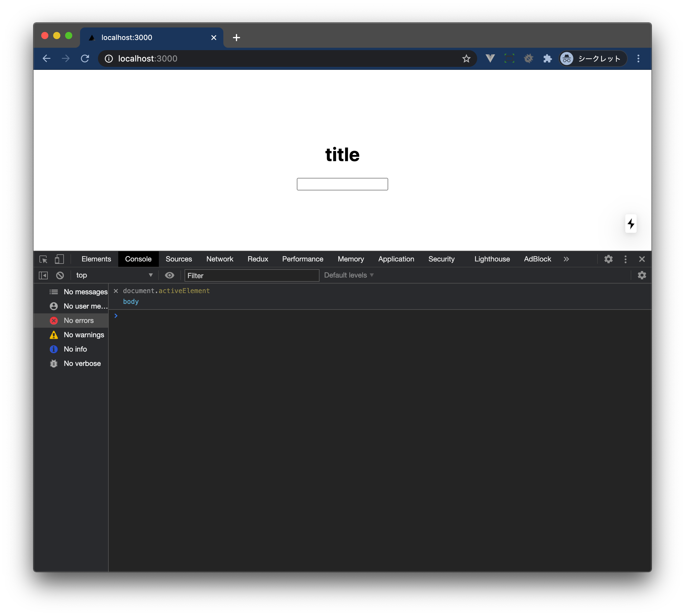Activate the inspect element picker

coord(43,259)
